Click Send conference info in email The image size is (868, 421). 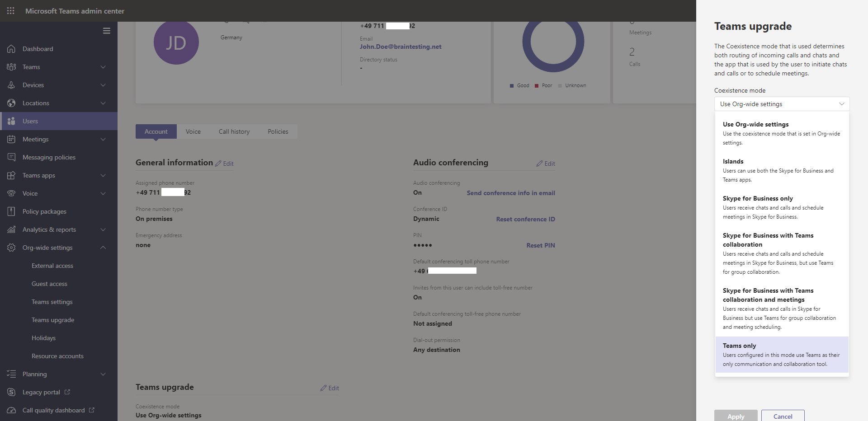[511, 193]
